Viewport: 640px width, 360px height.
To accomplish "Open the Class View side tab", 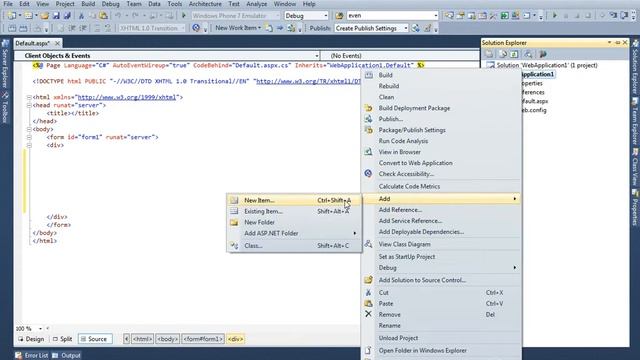I will pos(635,168).
